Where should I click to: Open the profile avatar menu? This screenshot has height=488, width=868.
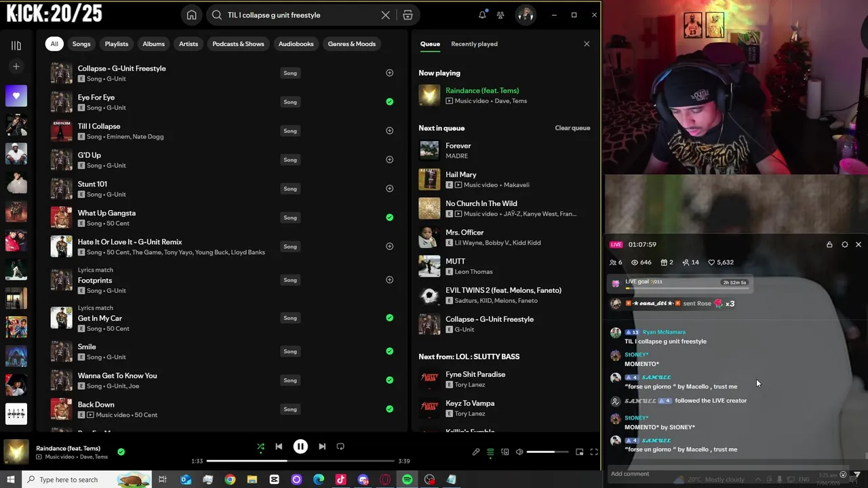(x=526, y=15)
